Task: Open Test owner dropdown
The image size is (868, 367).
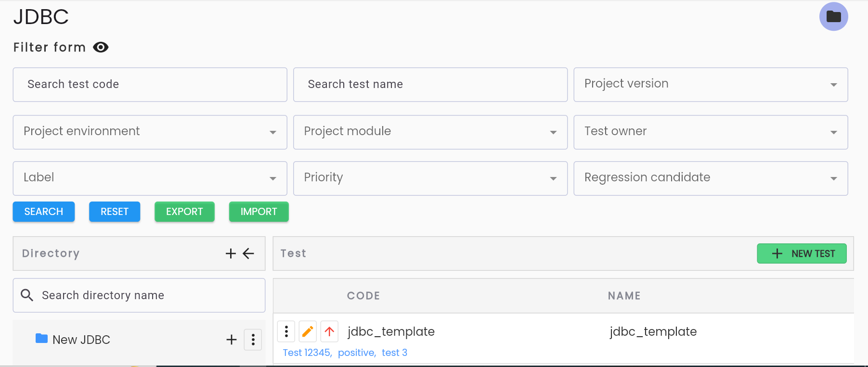Action: click(x=711, y=132)
